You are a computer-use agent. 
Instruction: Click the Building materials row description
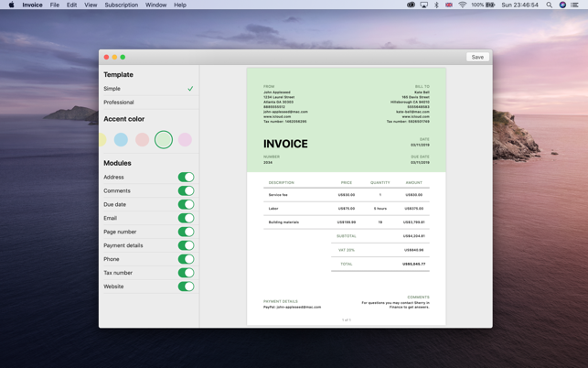283,222
